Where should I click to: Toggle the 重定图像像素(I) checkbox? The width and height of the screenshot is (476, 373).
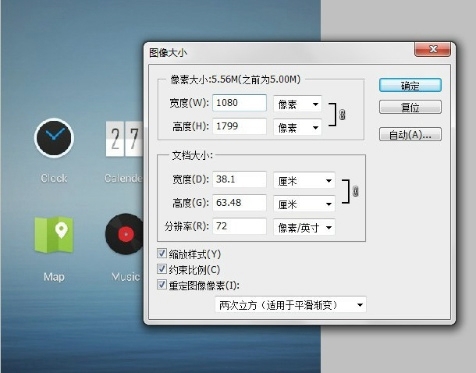(162, 285)
